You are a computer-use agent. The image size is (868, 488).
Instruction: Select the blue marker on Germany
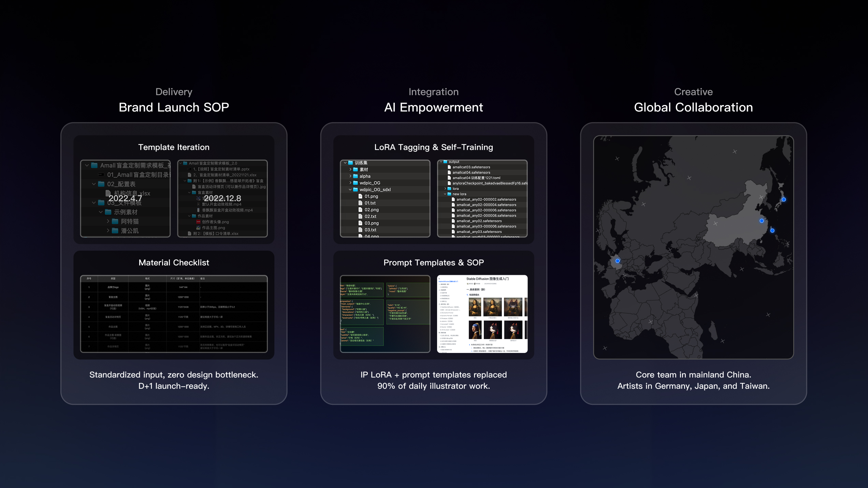[x=617, y=260]
